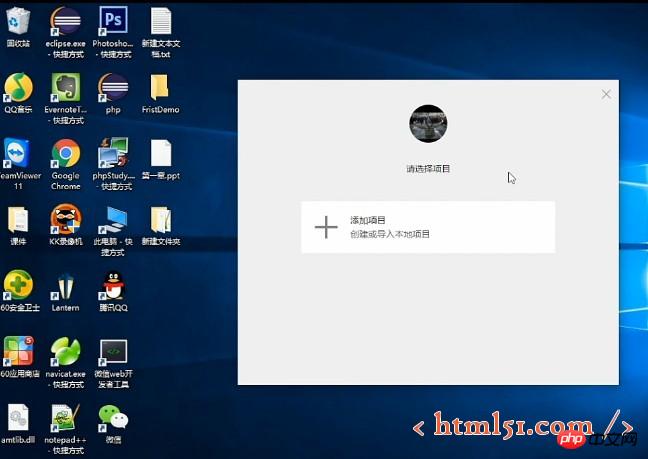
Task: Click the Evernote shortcut icon
Action: pyautogui.click(x=66, y=87)
